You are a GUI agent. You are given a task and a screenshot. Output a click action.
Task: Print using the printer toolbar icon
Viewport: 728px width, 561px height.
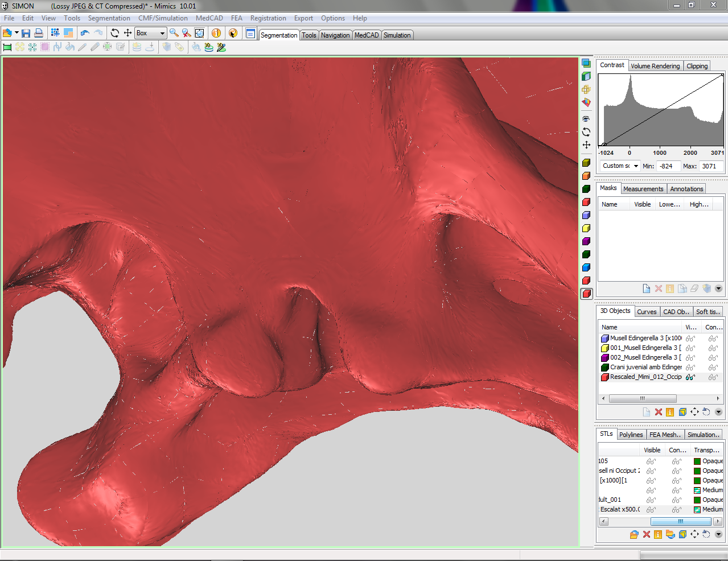[39, 34]
